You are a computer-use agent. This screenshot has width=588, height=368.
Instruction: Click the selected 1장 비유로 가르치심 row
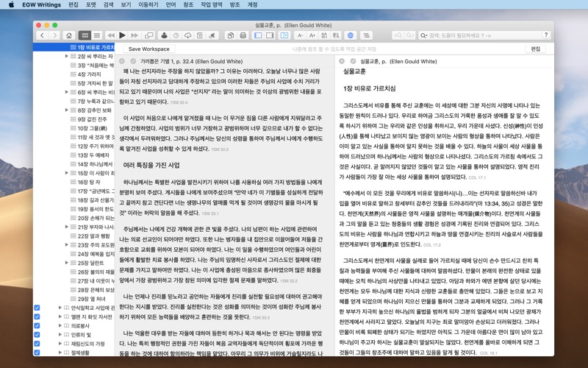74,47
